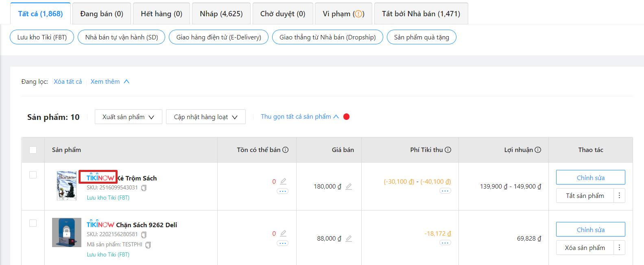Show info for Lợi nhuận column

point(538,150)
